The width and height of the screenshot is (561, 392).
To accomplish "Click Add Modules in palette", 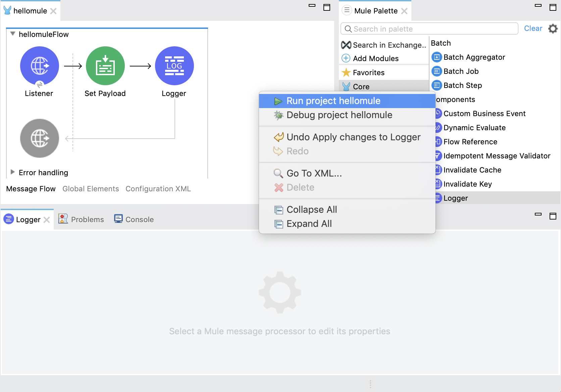I will tap(375, 58).
